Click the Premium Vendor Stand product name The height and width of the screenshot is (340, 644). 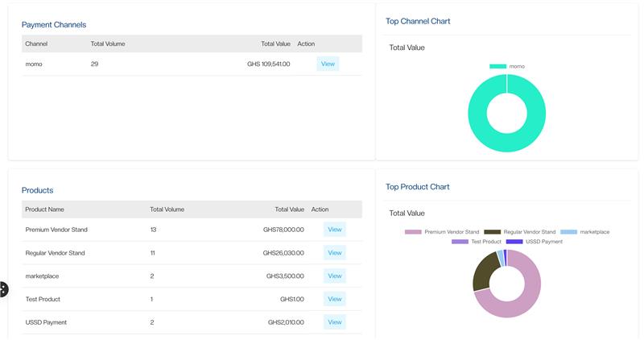pyautogui.click(x=56, y=230)
